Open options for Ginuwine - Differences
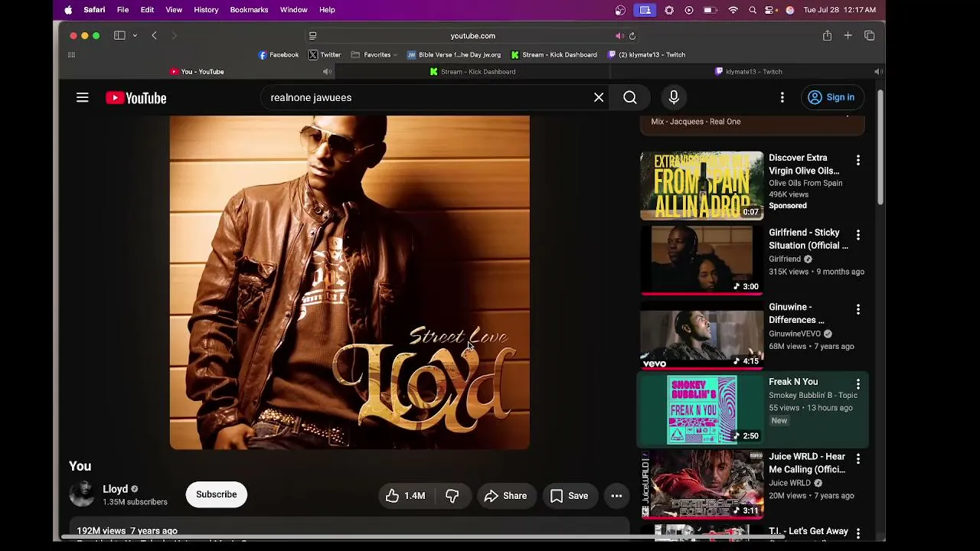980x551 pixels. coord(858,309)
